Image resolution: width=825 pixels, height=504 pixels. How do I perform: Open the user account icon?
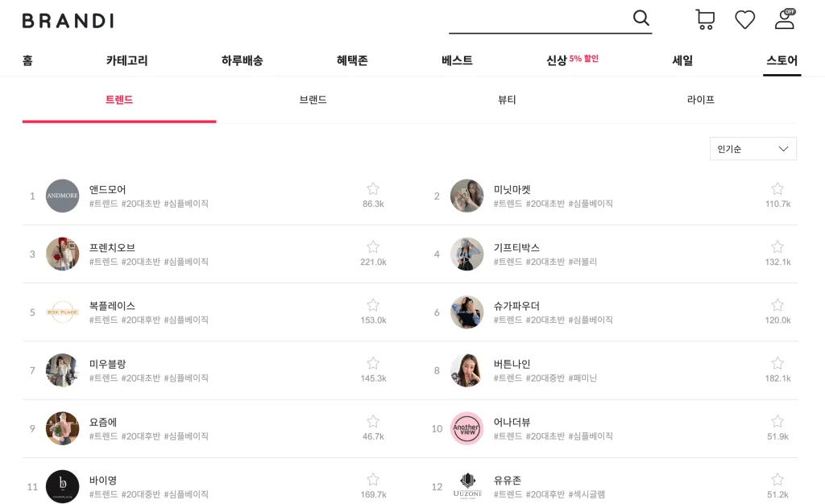click(785, 19)
